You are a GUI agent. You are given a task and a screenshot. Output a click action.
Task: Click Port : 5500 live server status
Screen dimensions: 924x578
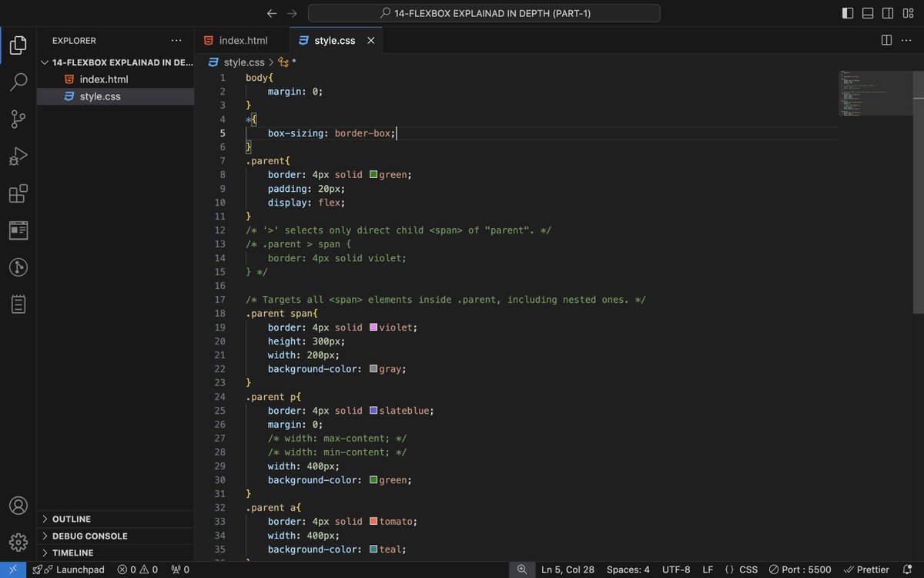point(800,570)
